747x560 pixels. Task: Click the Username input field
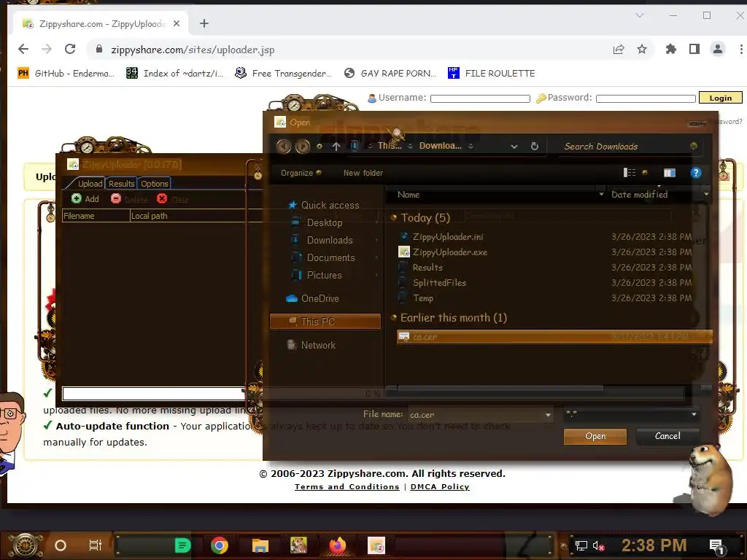tap(480, 98)
